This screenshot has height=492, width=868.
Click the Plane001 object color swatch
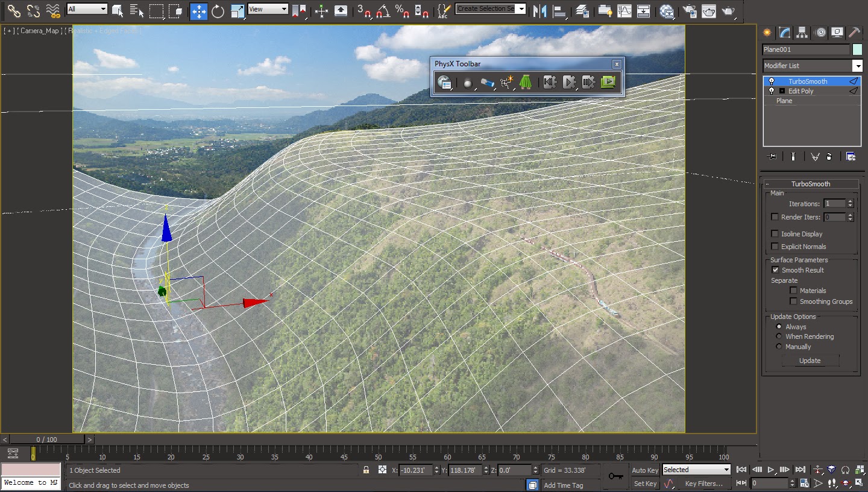857,49
